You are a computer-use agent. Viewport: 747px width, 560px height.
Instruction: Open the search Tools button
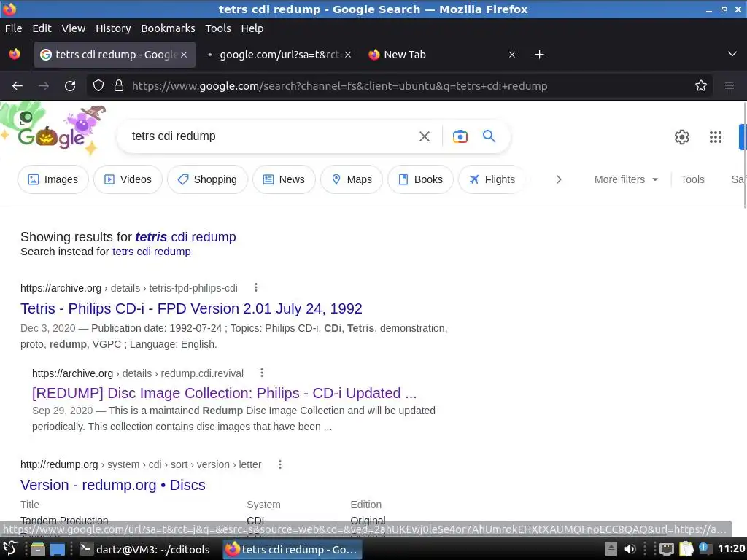tap(692, 179)
